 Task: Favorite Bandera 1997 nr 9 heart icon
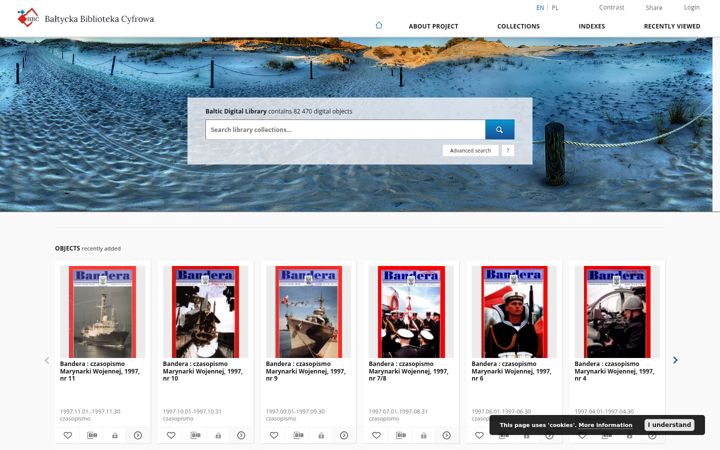pyautogui.click(x=274, y=435)
